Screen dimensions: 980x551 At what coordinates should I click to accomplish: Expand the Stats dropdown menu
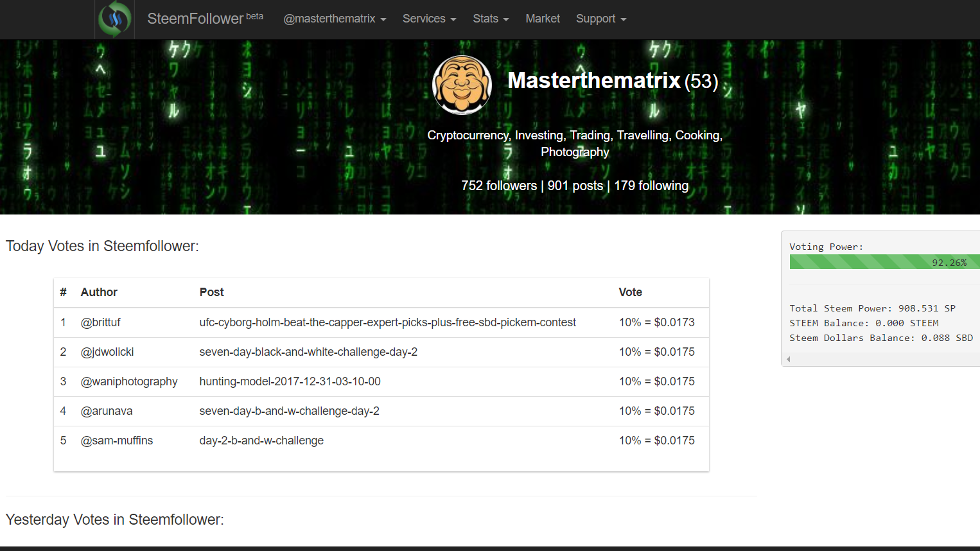(491, 19)
